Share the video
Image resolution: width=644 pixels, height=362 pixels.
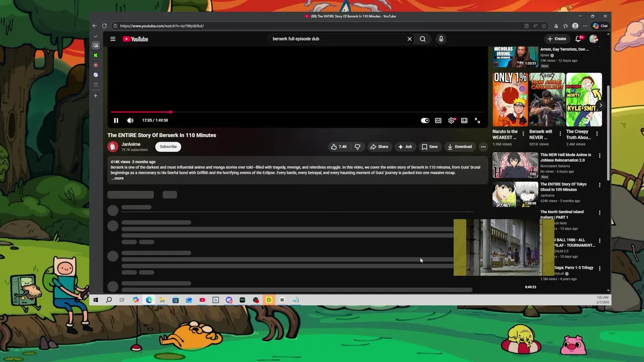click(x=379, y=147)
